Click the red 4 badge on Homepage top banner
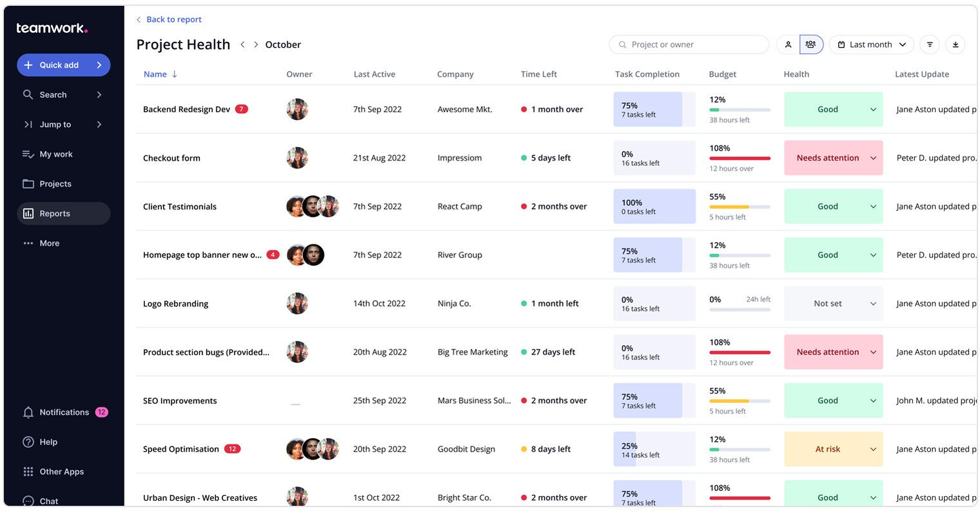The height and width of the screenshot is (511, 980). click(273, 255)
